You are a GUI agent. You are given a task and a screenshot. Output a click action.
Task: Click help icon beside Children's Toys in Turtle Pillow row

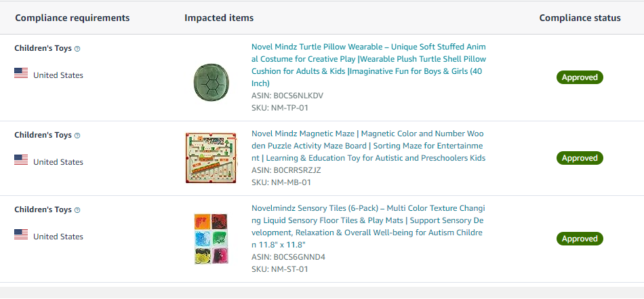(x=77, y=49)
